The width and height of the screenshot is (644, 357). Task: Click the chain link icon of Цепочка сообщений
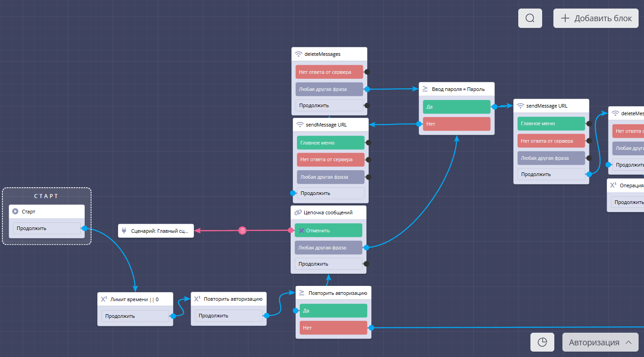tap(297, 212)
